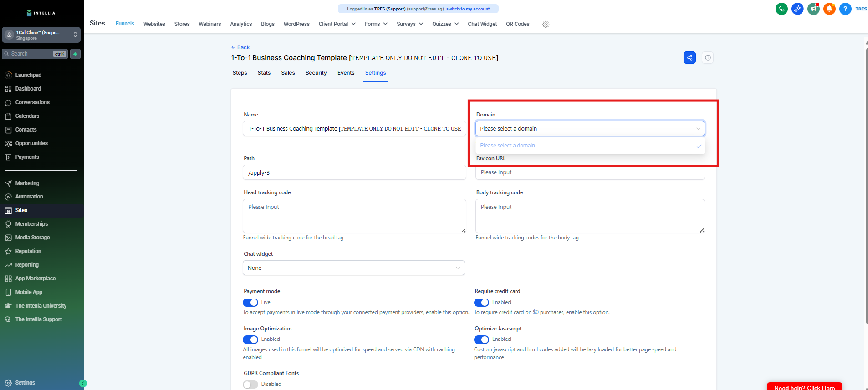The height and width of the screenshot is (390, 868).
Task: Open the Stores tab
Action: [x=182, y=24]
